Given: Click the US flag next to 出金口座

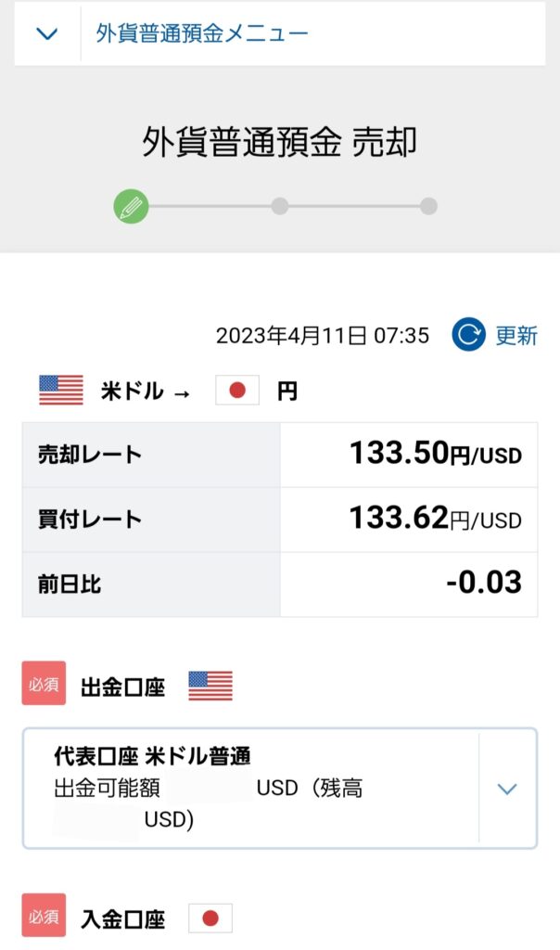Looking at the screenshot, I should 210,686.
